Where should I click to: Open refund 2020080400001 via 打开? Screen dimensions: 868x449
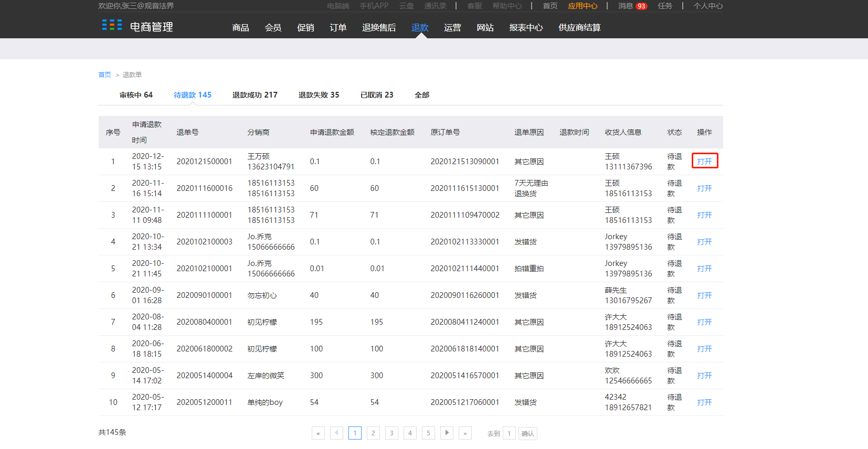click(x=704, y=322)
